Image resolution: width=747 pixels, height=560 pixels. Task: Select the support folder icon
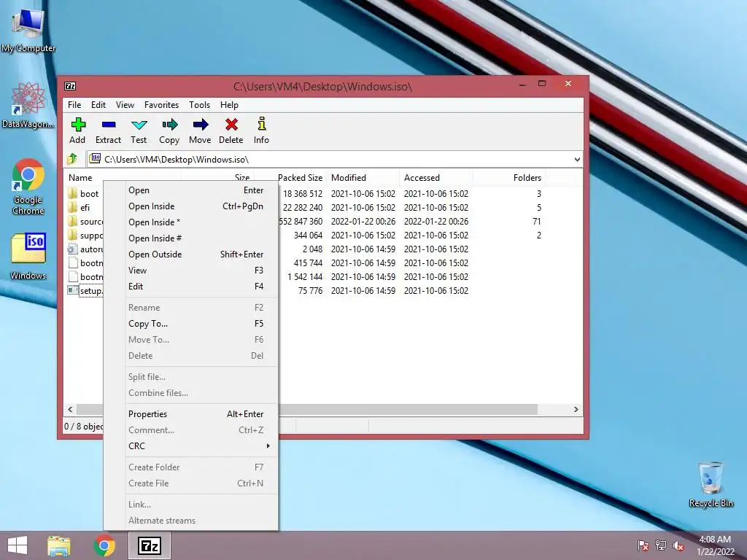point(72,235)
